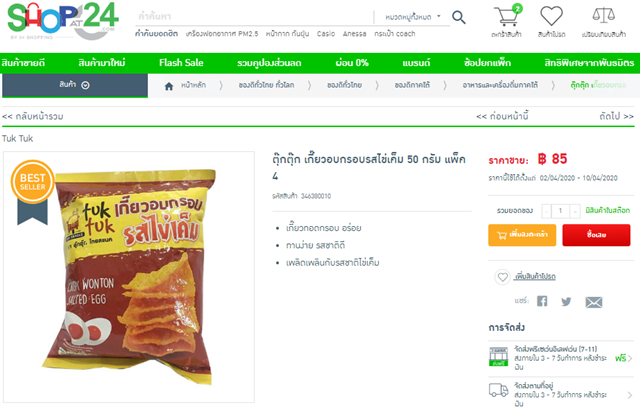Increase quantity with the plus stepper

coord(575,211)
